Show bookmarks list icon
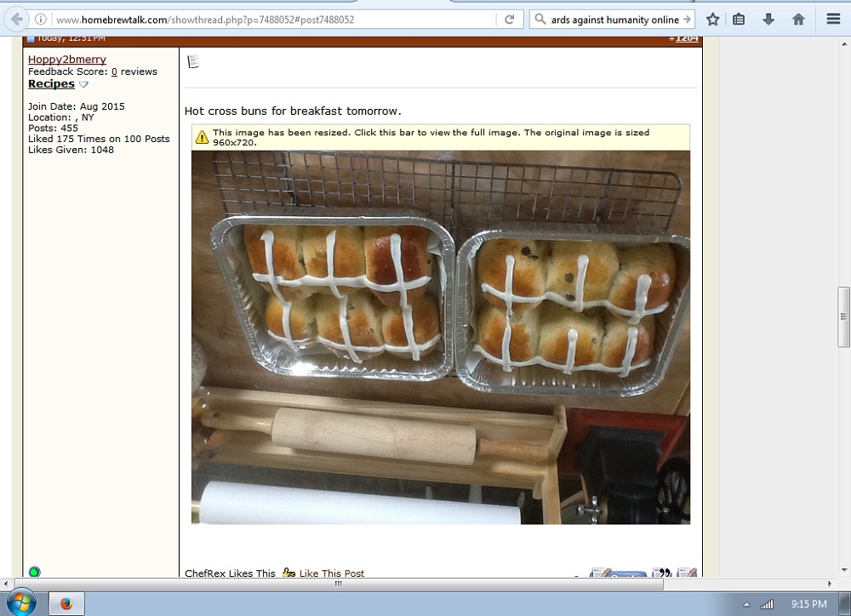 tap(739, 20)
